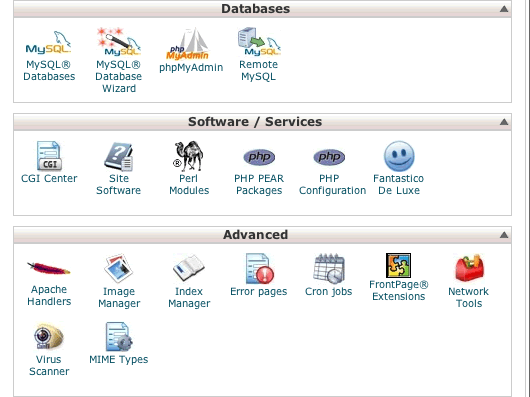Click the "Image Manager" text link
Image resolution: width=530 pixels, height=397 pixels.
tap(119, 297)
